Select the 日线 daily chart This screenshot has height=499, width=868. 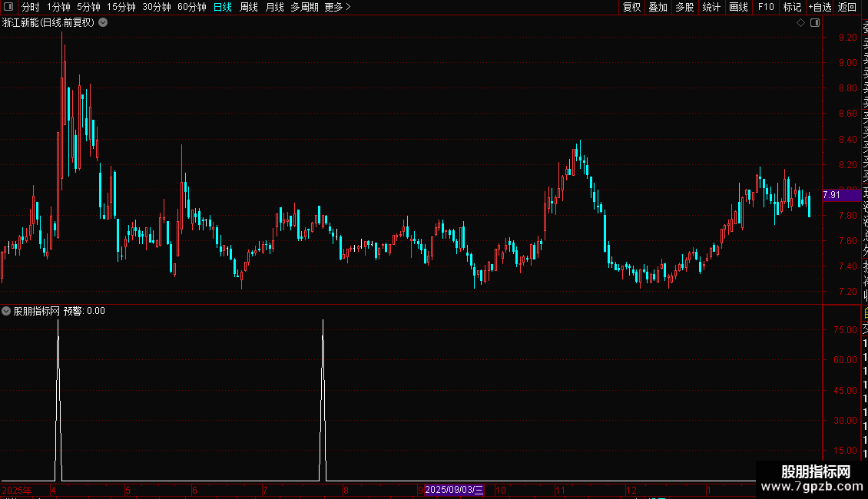(223, 7)
